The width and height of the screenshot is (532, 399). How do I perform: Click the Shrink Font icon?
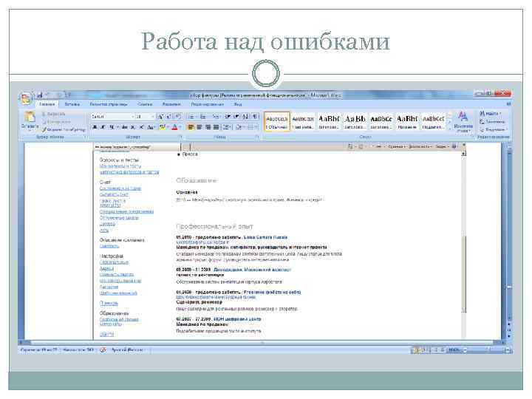[169, 117]
